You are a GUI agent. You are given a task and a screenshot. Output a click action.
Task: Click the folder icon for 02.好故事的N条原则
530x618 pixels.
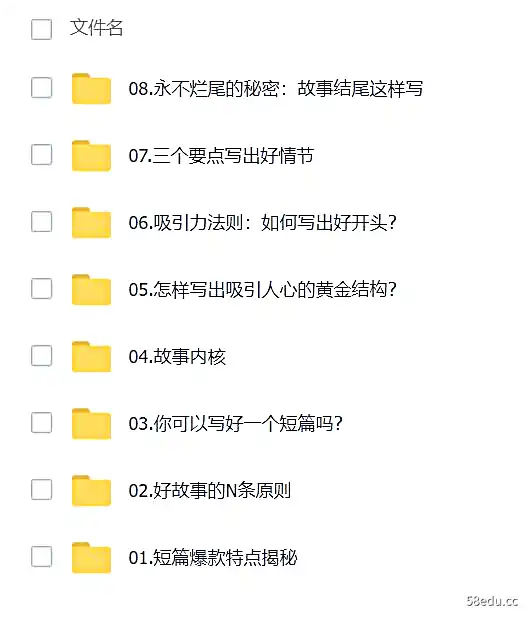click(91, 491)
